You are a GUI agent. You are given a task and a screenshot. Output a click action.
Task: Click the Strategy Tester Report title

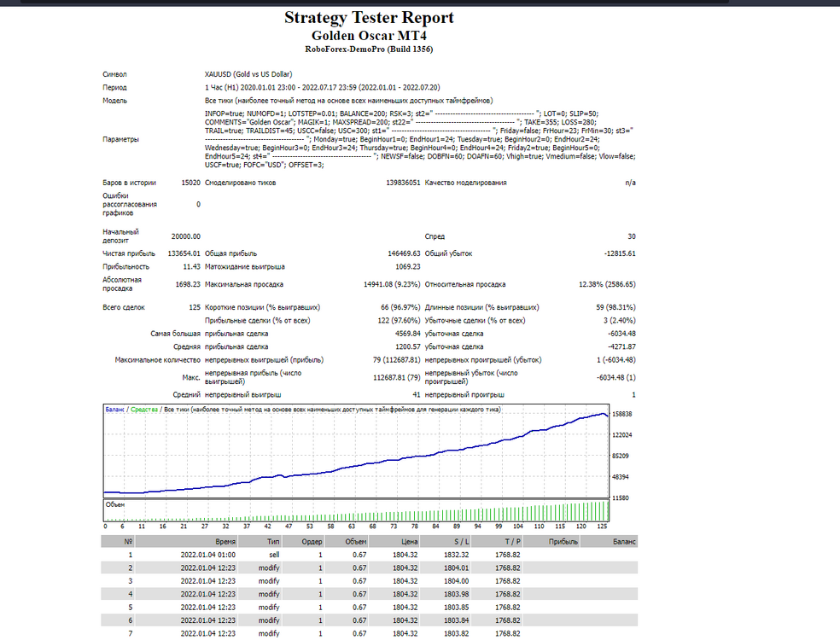pyautogui.click(x=369, y=18)
